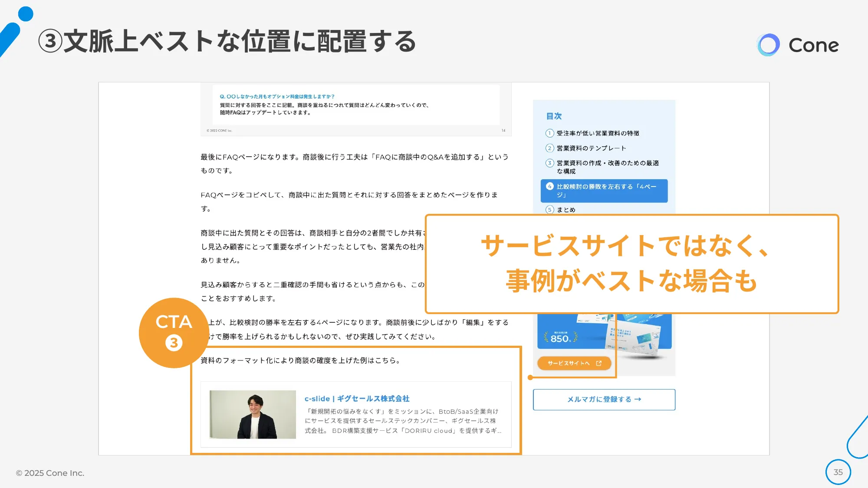Click the external link icon on サービスサイトへ button
The height and width of the screenshot is (488, 868).
coord(599,363)
